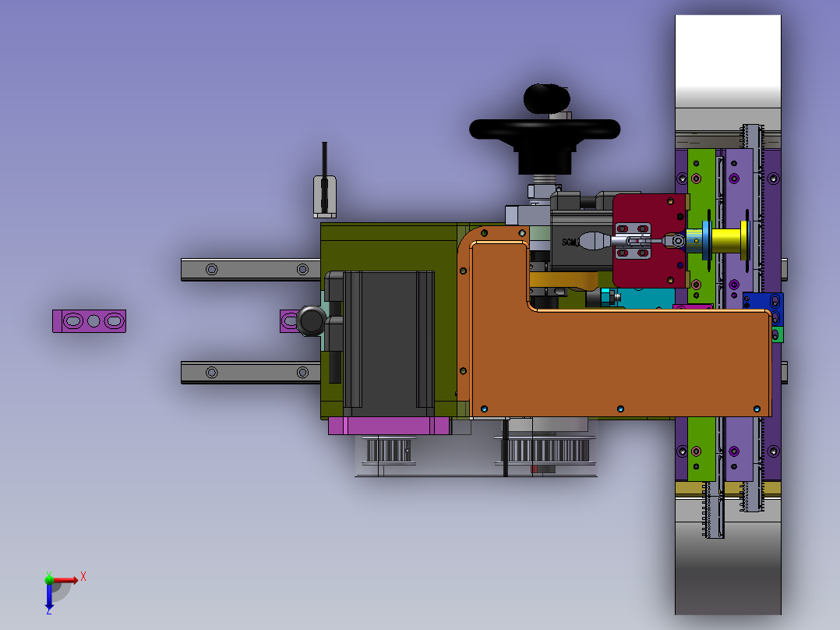Select the teal block below red bracket
The image size is (840, 630).
pos(645,299)
